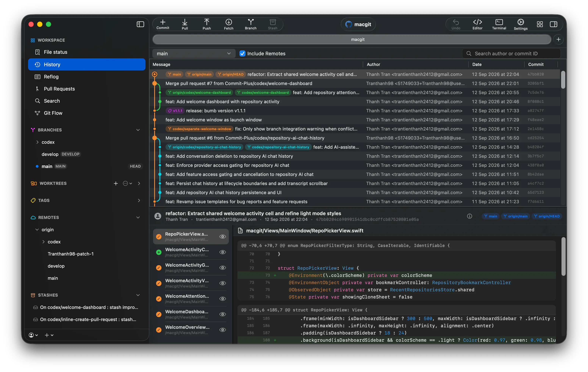Create a branch with the Branch icon
Screen dimensions: 588x372
click(x=251, y=24)
